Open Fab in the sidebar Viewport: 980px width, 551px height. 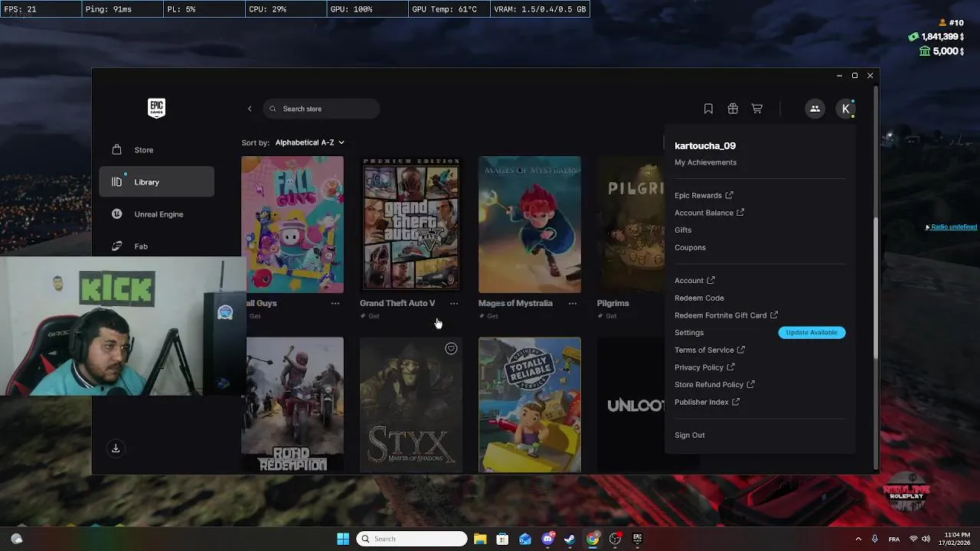[156, 246]
